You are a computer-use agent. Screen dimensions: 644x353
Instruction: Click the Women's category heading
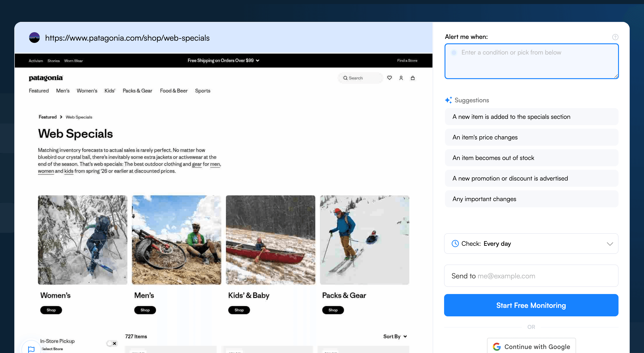point(55,295)
